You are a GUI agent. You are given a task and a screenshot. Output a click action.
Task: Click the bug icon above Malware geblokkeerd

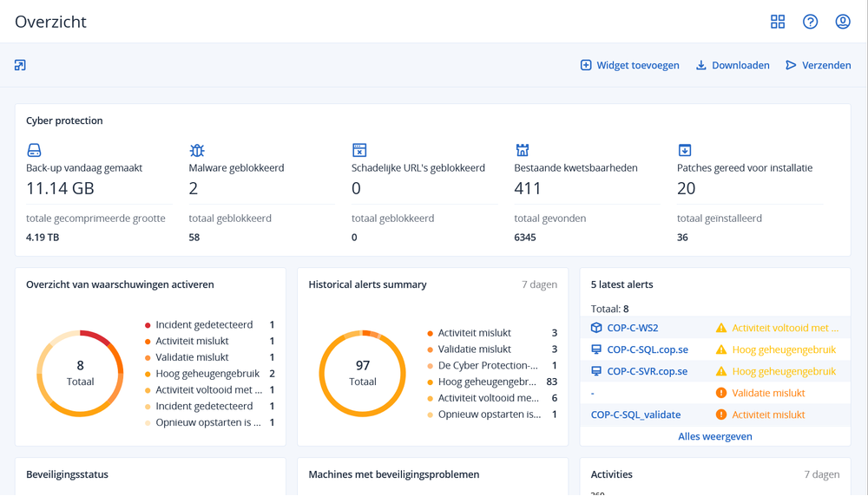[196, 150]
